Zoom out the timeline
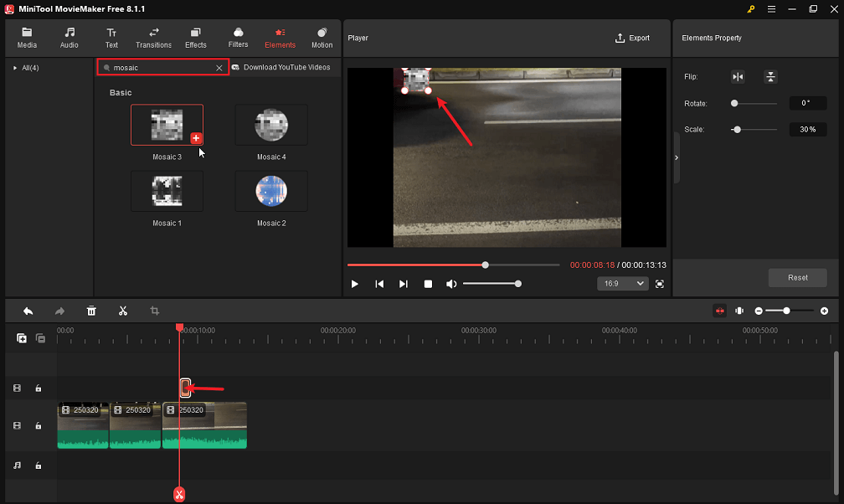Viewport: 844px width, 504px height. 759,311
